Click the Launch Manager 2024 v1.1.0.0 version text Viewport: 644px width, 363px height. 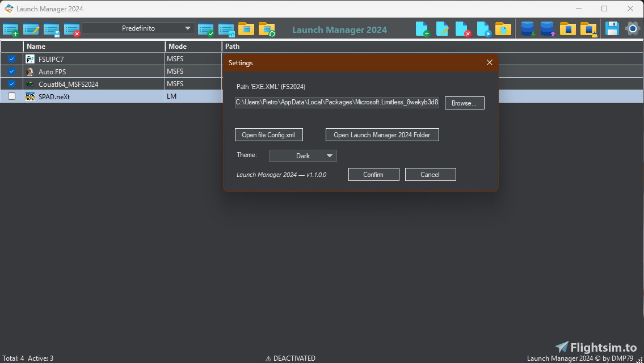281,175
